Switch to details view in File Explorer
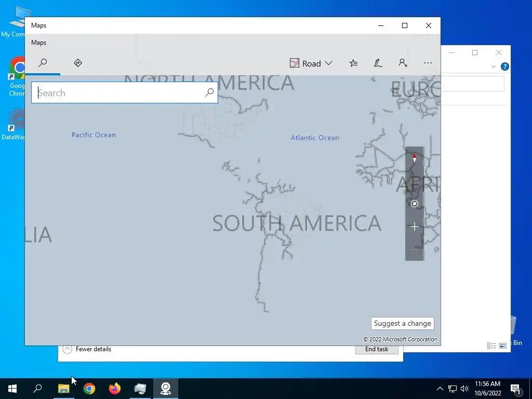Screen dimensions: 532x399 click(491, 345)
